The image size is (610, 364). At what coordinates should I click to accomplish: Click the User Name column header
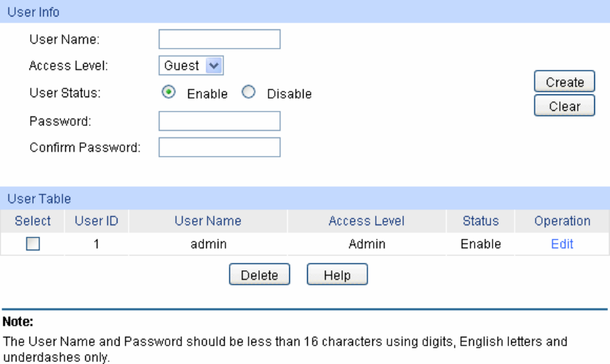[208, 221]
